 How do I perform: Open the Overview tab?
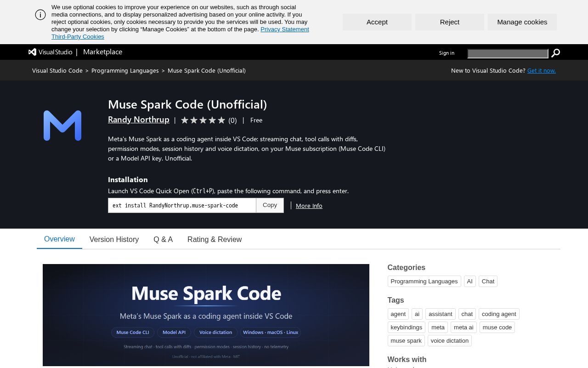59,239
